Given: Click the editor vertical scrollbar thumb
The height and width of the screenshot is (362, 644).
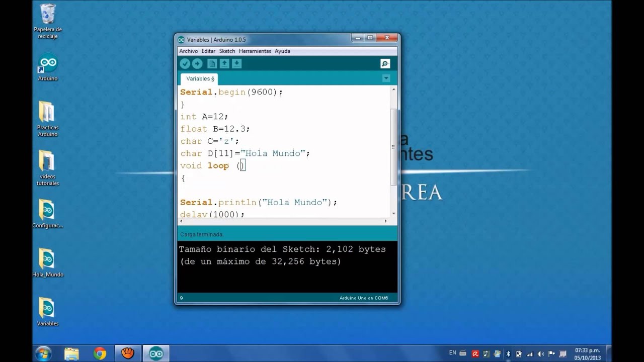Looking at the screenshot, I should (x=393, y=146).
